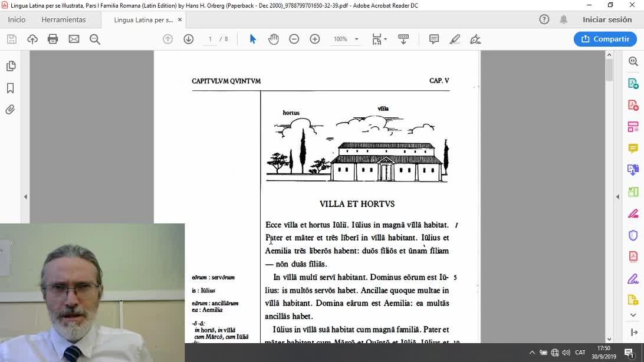Zoom in with the plus icon

click(x=315, y=39)
